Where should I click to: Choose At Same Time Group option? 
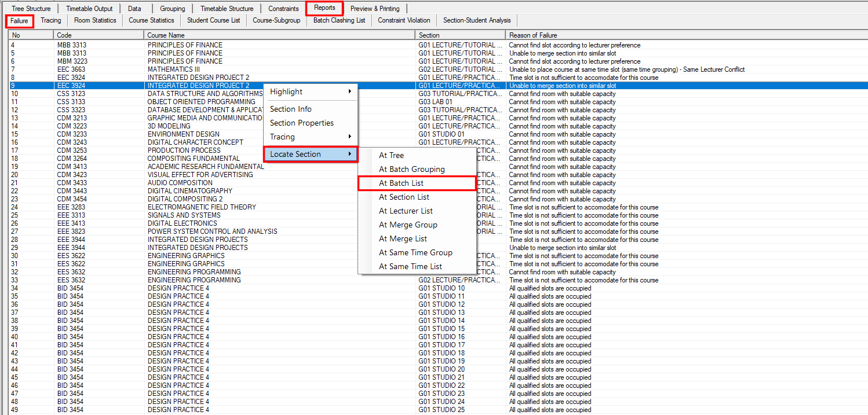tap(417, 252)
